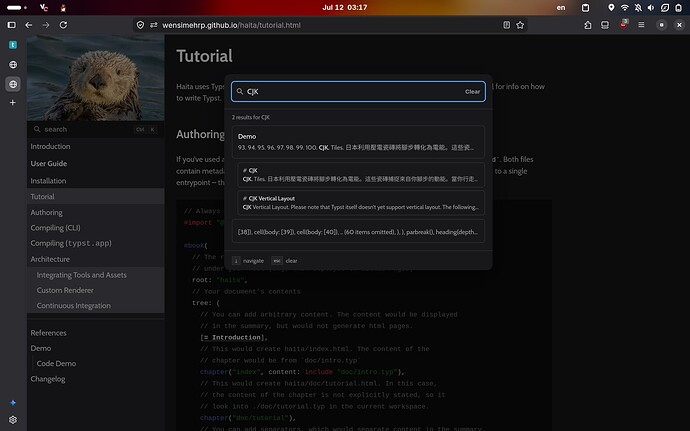Select the highlighted active globe tab
This screenshot has height=431, width=690.
coord(13,84)
